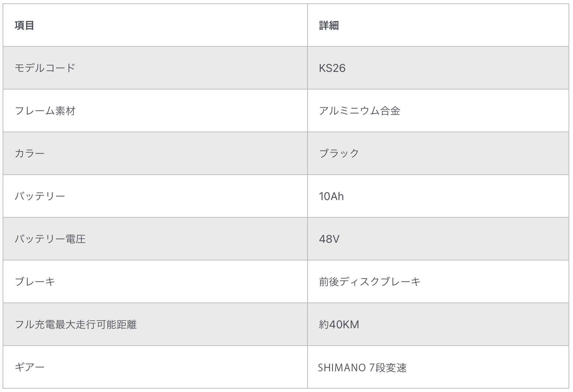Click the 約40KM range value

[x=339, y=325]
